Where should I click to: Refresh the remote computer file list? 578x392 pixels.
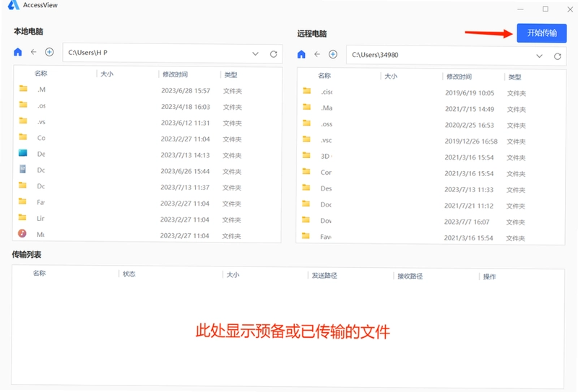[557, 56]
